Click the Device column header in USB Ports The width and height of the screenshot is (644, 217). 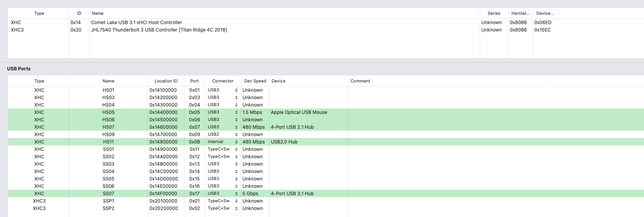click(278, 81)
